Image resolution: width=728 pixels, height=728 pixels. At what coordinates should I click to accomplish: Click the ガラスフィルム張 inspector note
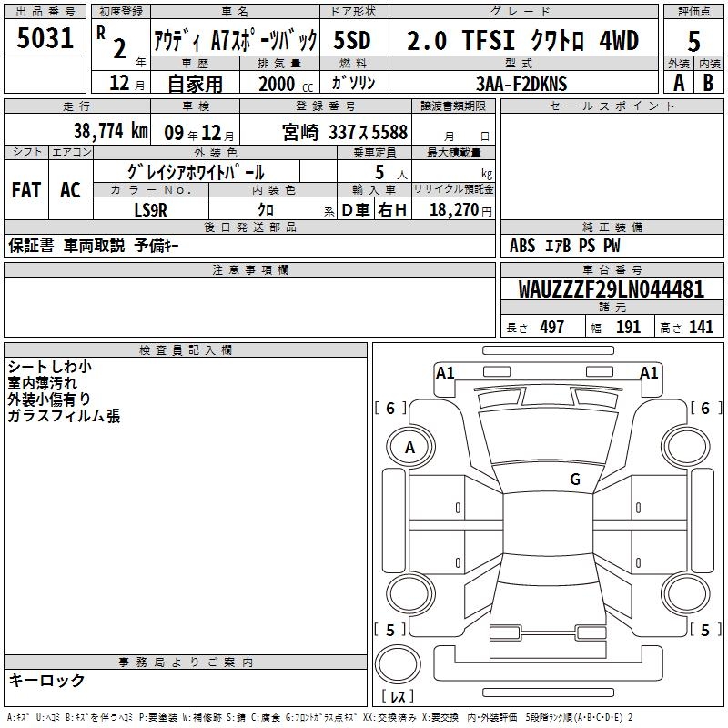(64, 416)
